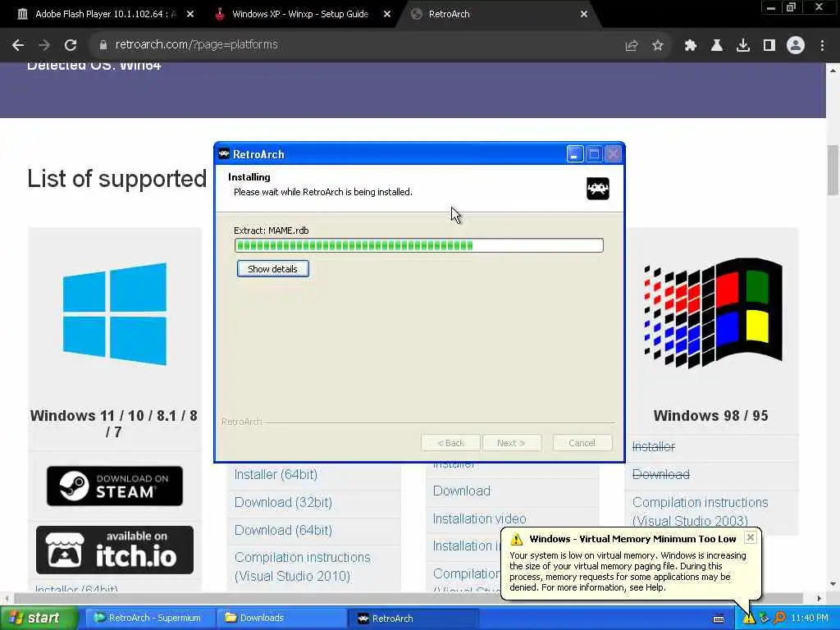Open the Download (64bit) link
The width and height of the screenshot is (840, 630).
click(283, 531)
